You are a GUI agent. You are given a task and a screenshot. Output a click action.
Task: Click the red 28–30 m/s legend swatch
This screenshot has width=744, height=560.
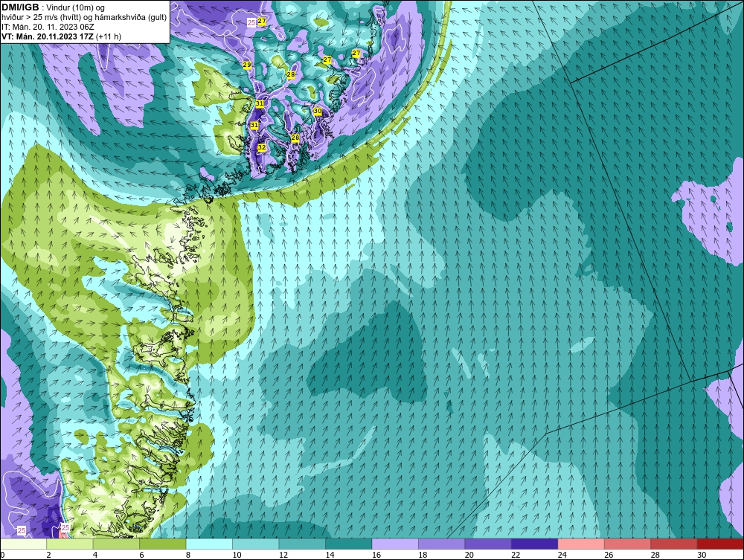(x=674, y=544)
